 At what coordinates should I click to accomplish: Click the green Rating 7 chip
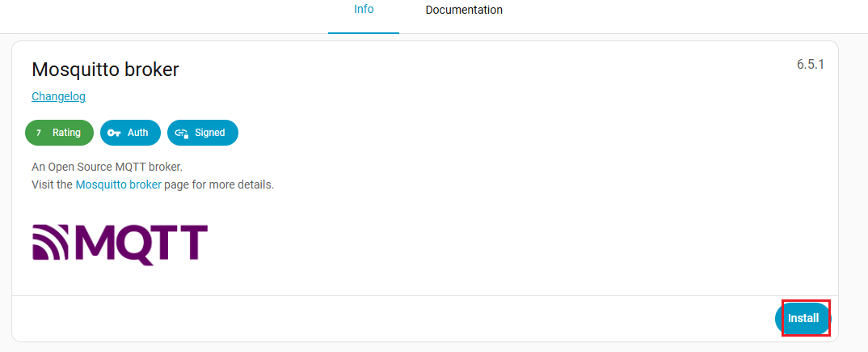point(59,133)
